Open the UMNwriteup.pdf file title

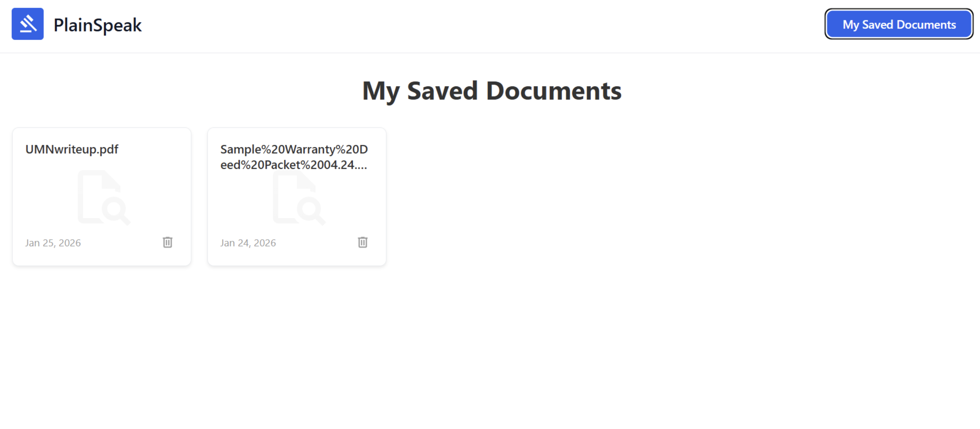(x=72, y=149)
